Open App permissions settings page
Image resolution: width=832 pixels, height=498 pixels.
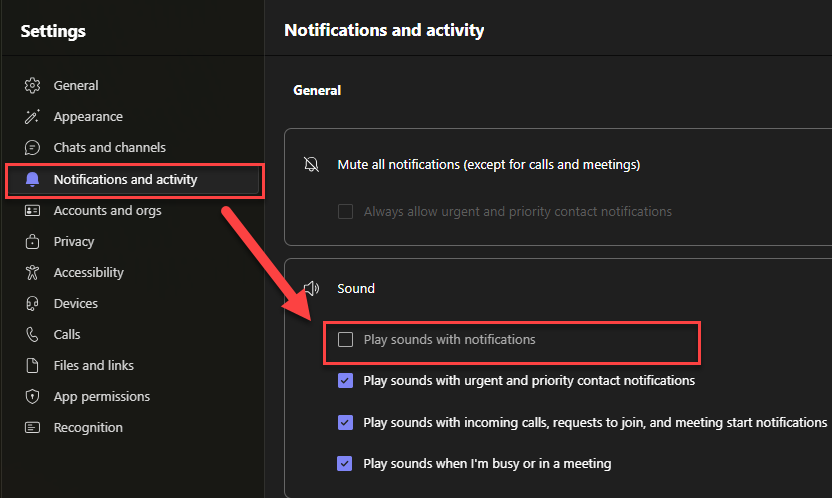(101, 397)
